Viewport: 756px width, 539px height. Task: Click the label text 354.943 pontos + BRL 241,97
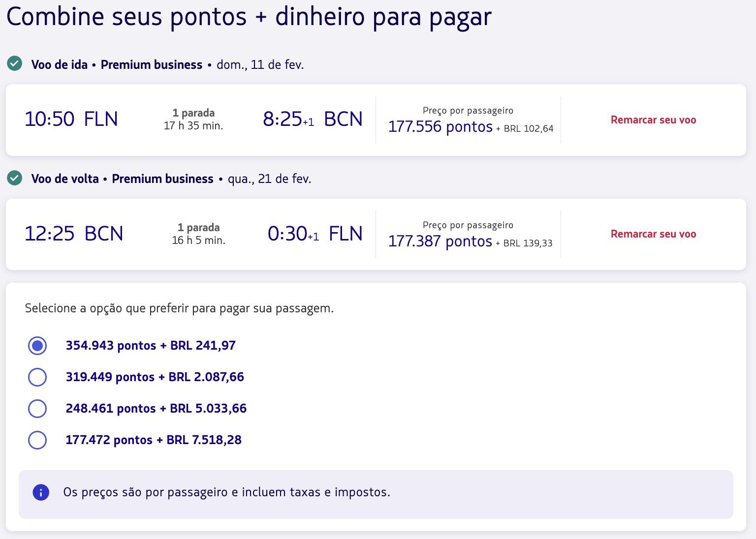pos(151,346)
